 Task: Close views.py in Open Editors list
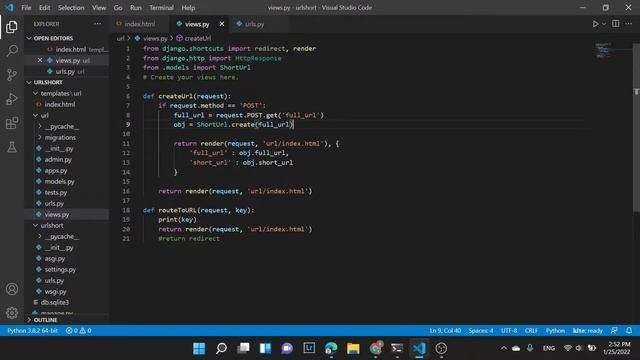[x=40, y=60]
